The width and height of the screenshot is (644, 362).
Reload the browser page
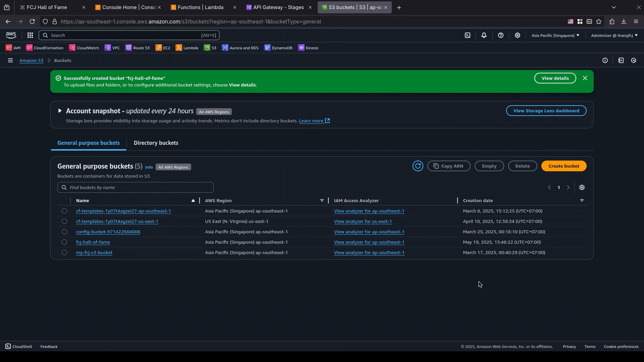point(32,21)
